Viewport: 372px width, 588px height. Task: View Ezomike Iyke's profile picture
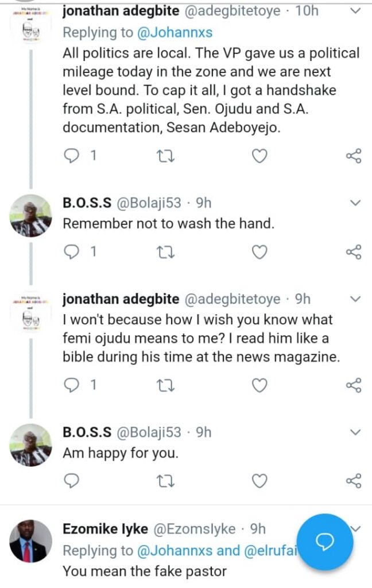click(31, 541)
